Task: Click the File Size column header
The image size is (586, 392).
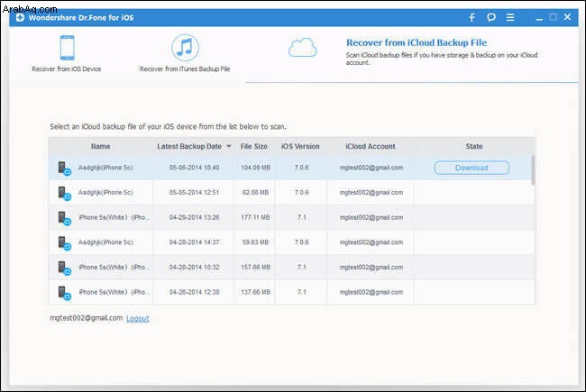Action: 253,147
